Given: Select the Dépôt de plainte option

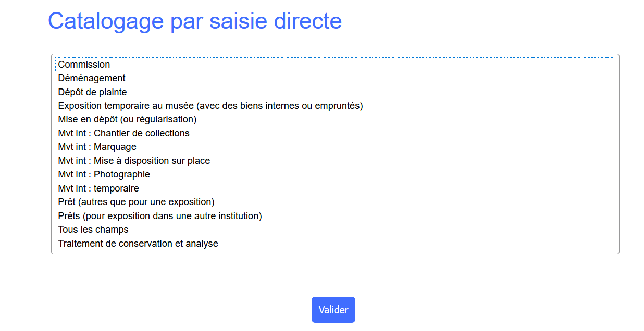Looking at the screenshot, I should coord(93,92).
